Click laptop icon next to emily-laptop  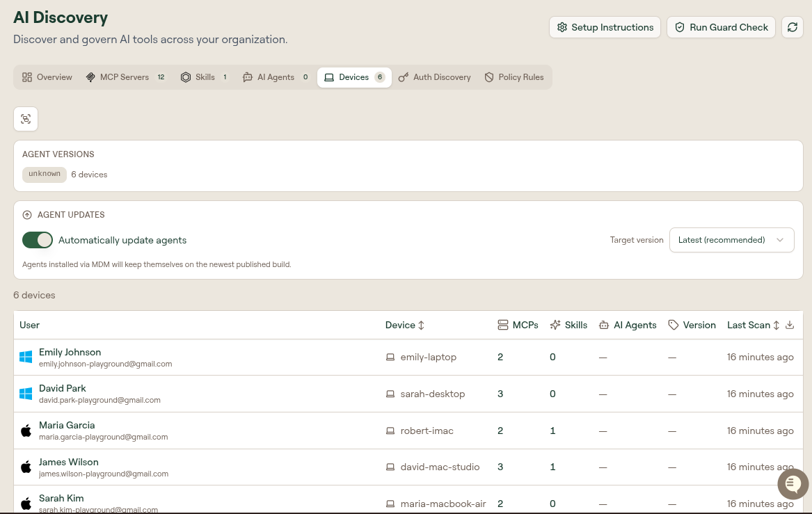(390, 358)
